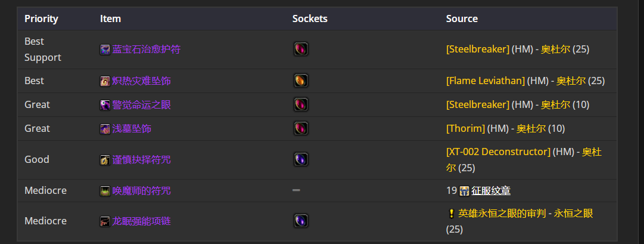Image resolution: width=644 pixels, height=244 pixels.
Task: Click the red gem socket in Best Support row
Action: tap(301, 49)
